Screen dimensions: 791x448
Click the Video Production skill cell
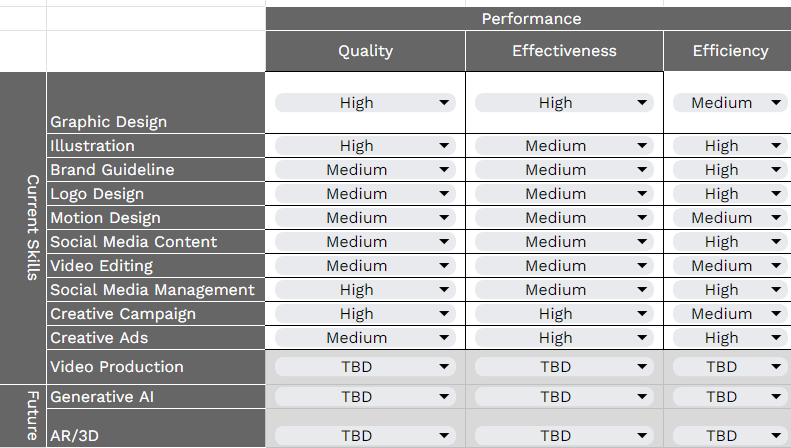click(156, 367)
